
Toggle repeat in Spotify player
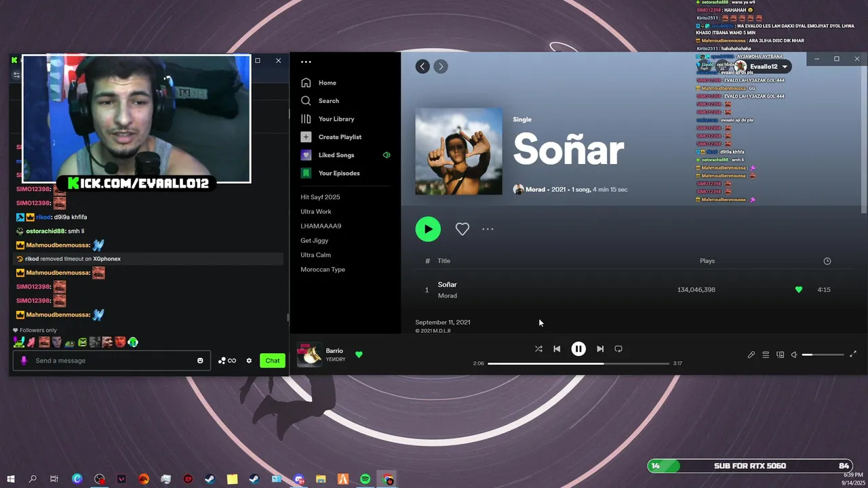click(x=618, y=349)
